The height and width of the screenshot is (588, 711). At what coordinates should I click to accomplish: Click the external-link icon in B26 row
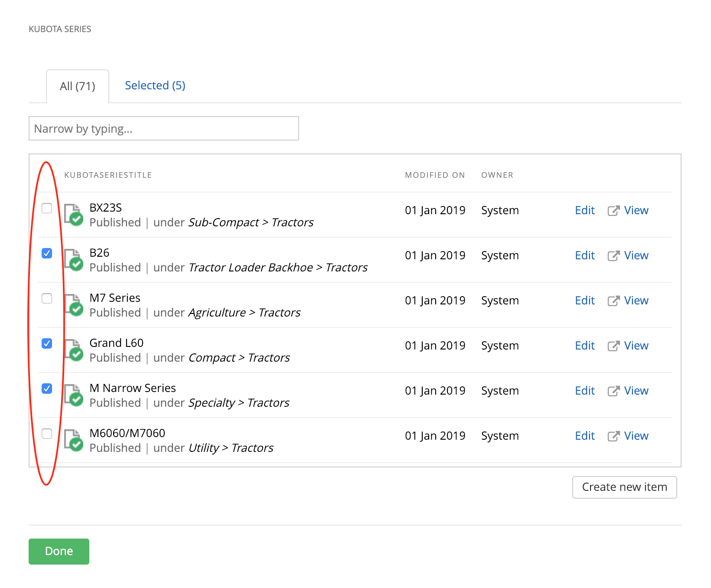pos(613,256)
